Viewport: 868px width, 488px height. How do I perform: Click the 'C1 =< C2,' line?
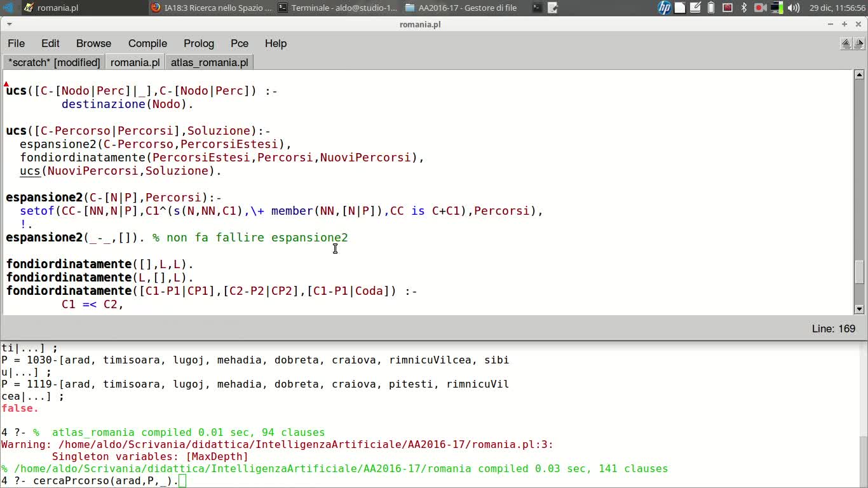[93, 304]
